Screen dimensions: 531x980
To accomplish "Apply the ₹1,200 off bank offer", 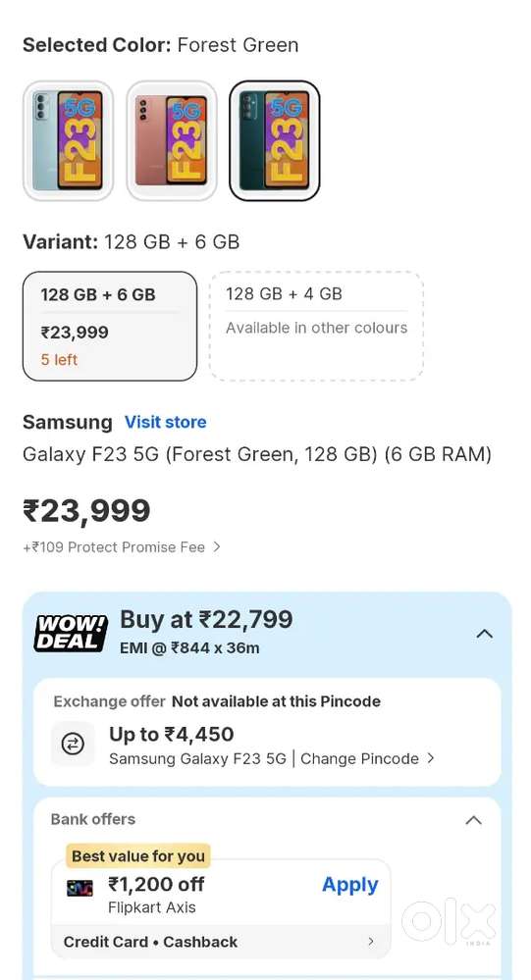I will point(349,885).
